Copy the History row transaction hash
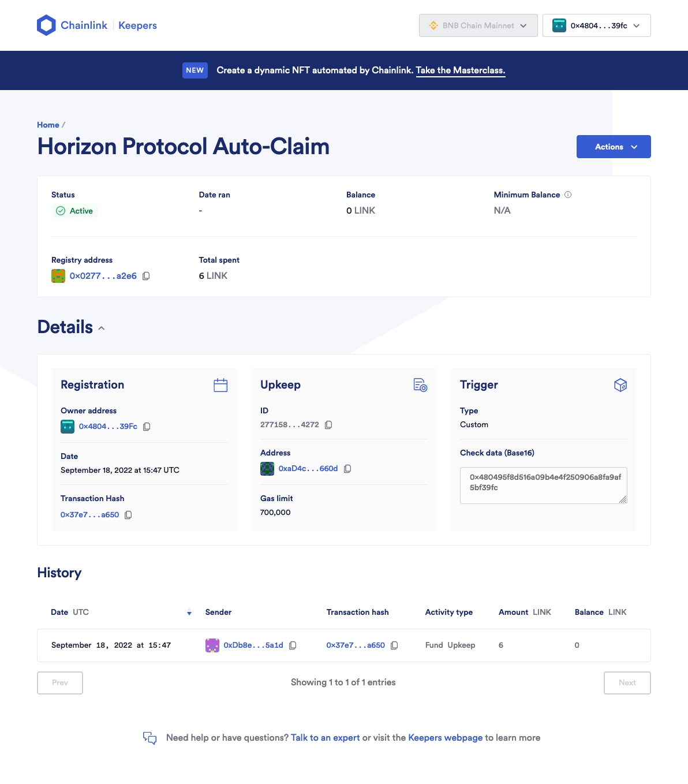Screen dimensions: 688x784 (x=394, y=645)
